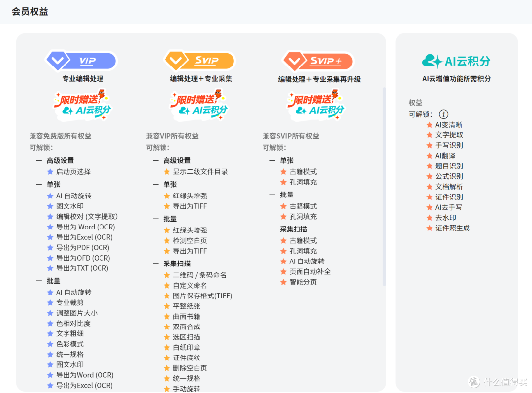Screen dimensions: 532x393
Task: Click 红绿头增强 under SVIP 单张
Action: click(190, 196)
